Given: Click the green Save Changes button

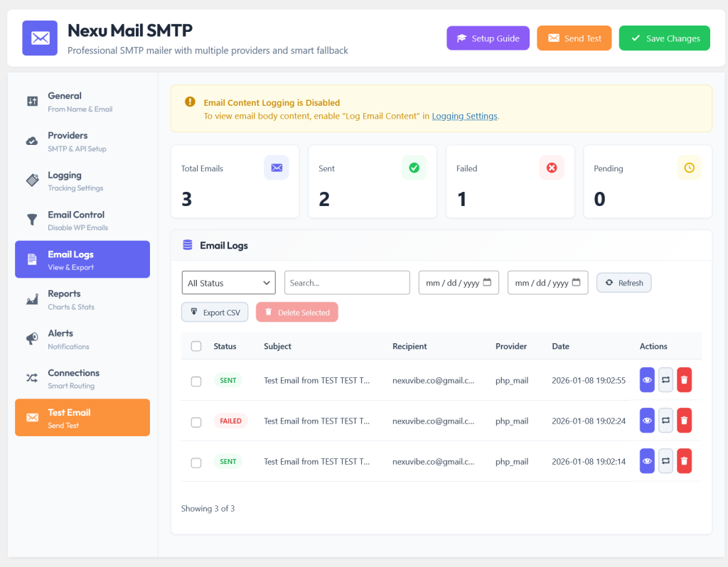Looking at the screenshot, I should click(x=665, y=38).
